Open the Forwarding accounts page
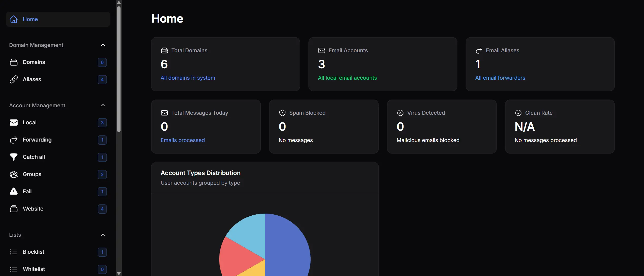This screenshot has width=644, height=276. tap(58, 140)
